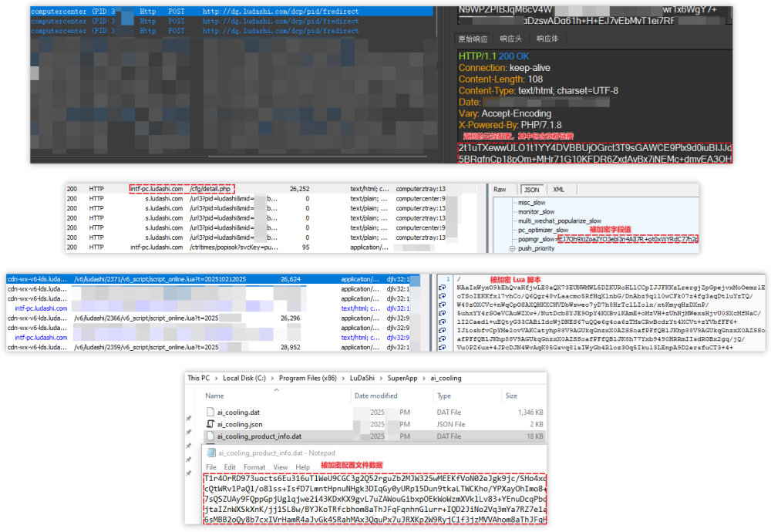Viewport: 771px width, 532px height.
Task: Select the /v6/ludashi/2359 script_online.lua row
Action: [x=214, y=347]
